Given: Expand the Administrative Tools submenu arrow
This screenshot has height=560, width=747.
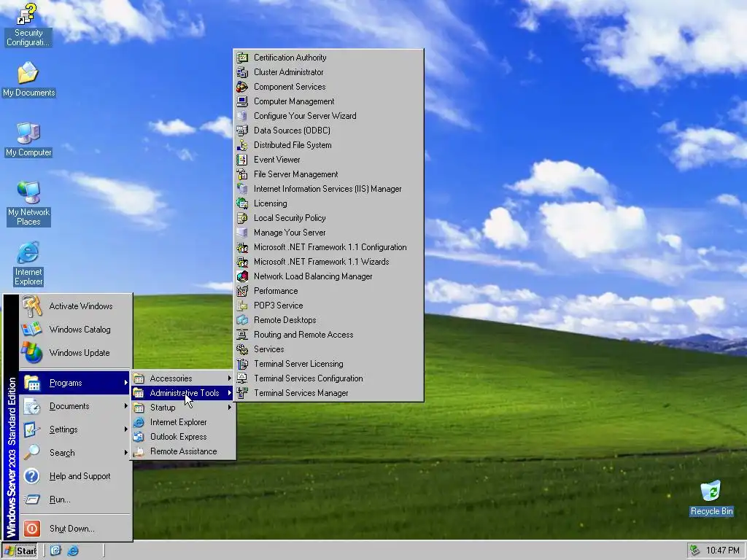Looking at the screenshot, I should coord(230,393).
